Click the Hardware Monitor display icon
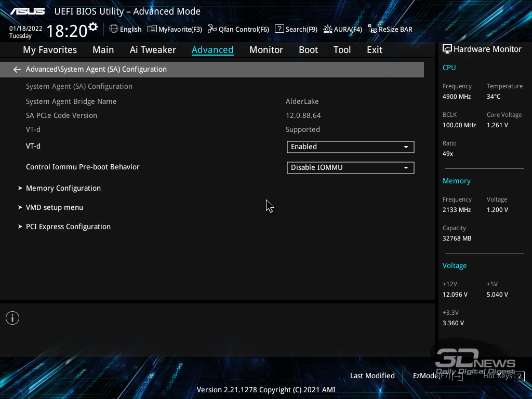Screen dimensions: 532x399 pyautogui.click(x=447, y=49)
